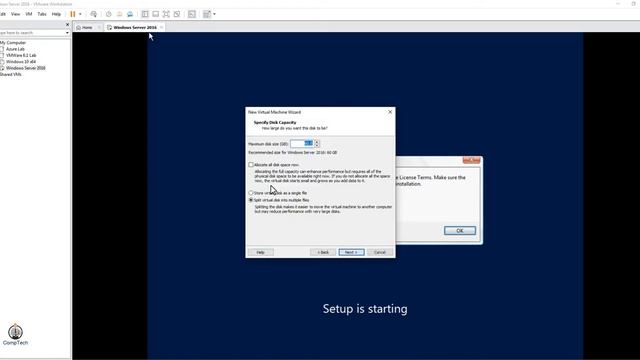
Task: Click the Back button in wizard
Action: click(x=323, y=252)
